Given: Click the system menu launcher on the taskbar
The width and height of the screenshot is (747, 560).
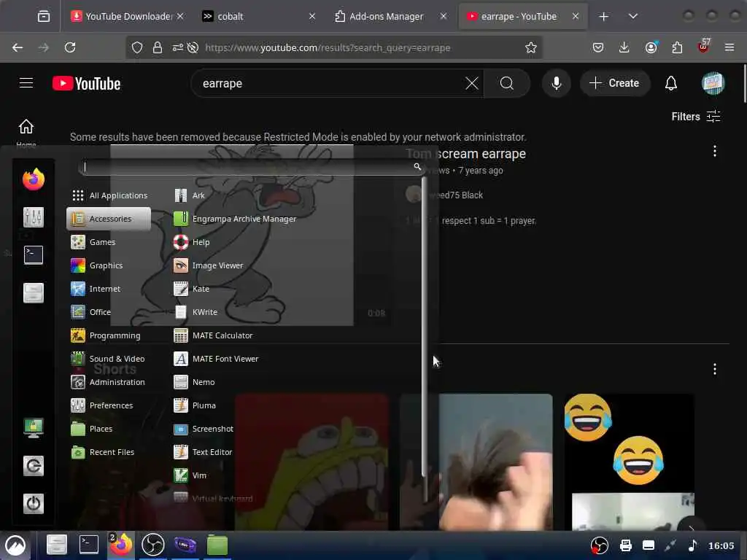Looking at the screenshot, I should tap(15, 545).
